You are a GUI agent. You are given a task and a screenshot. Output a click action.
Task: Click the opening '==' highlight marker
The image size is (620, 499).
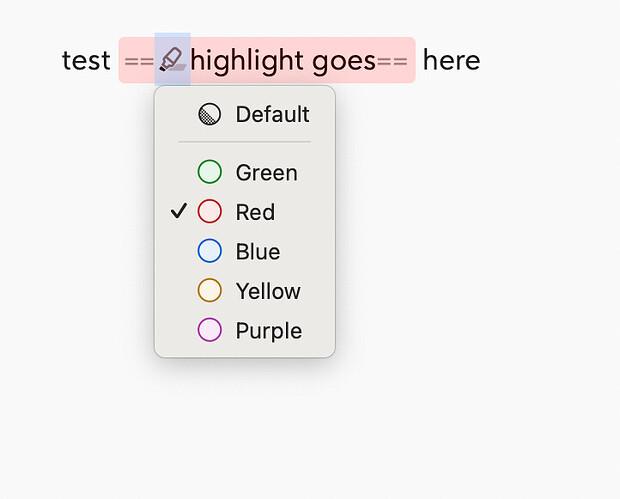click(x=139, y=62)
